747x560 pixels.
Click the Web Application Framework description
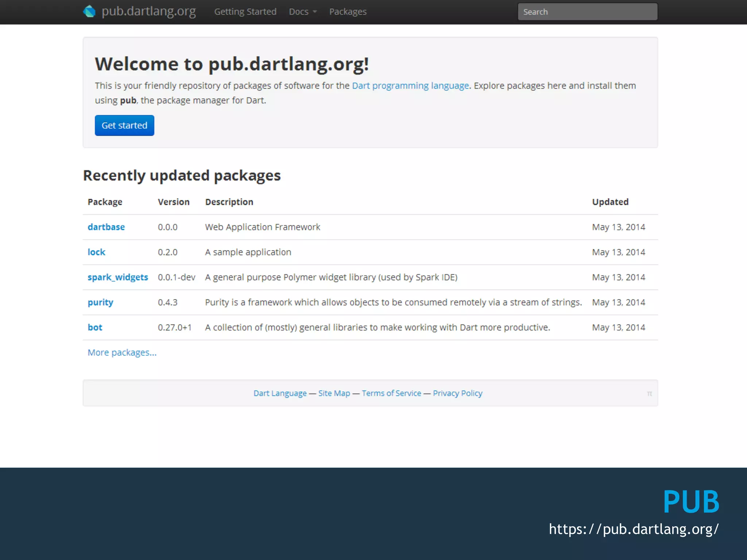click(x=262, y=227)
